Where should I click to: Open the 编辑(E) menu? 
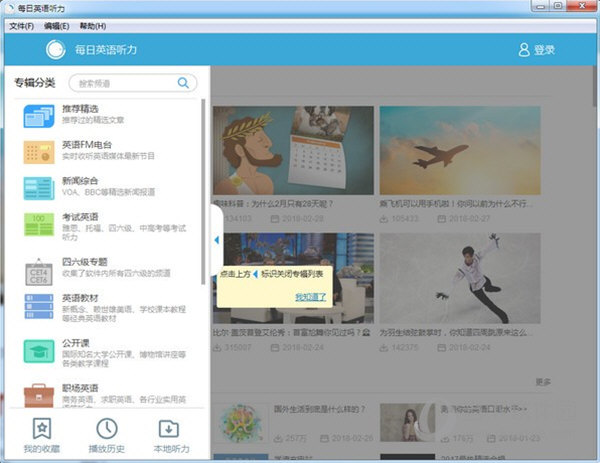click(57, 25)
